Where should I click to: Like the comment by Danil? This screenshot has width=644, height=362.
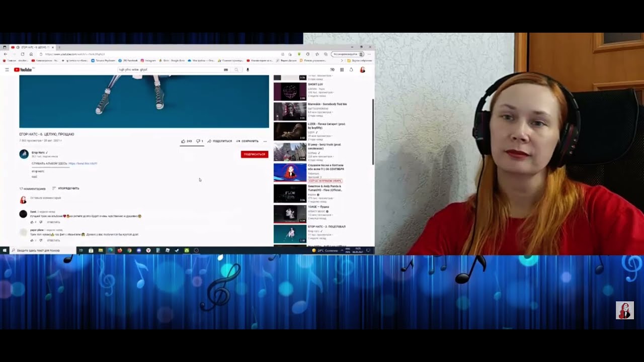tap(32, 222)
